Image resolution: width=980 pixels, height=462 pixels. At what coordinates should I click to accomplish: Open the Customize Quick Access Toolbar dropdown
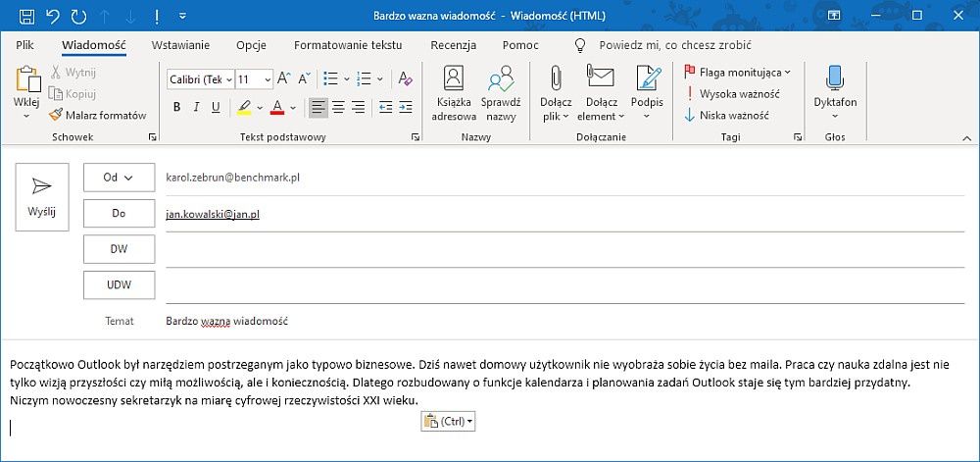tap(182, 17)
